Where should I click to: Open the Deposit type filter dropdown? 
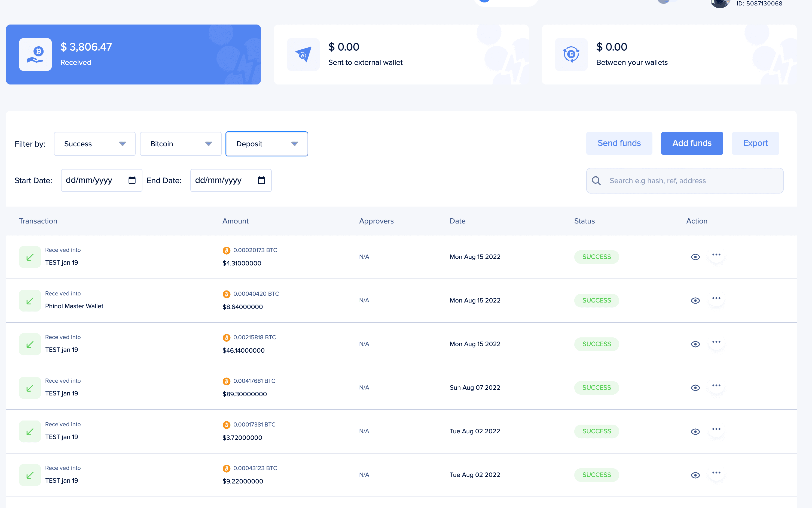pyautogui.click(x=267, y=144)
